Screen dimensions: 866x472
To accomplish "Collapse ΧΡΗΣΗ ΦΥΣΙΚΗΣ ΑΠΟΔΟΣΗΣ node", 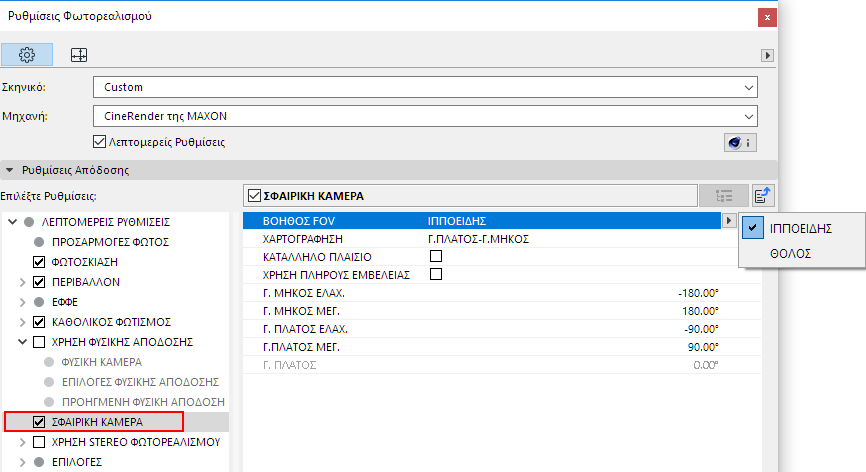I will tap(22, 342).
